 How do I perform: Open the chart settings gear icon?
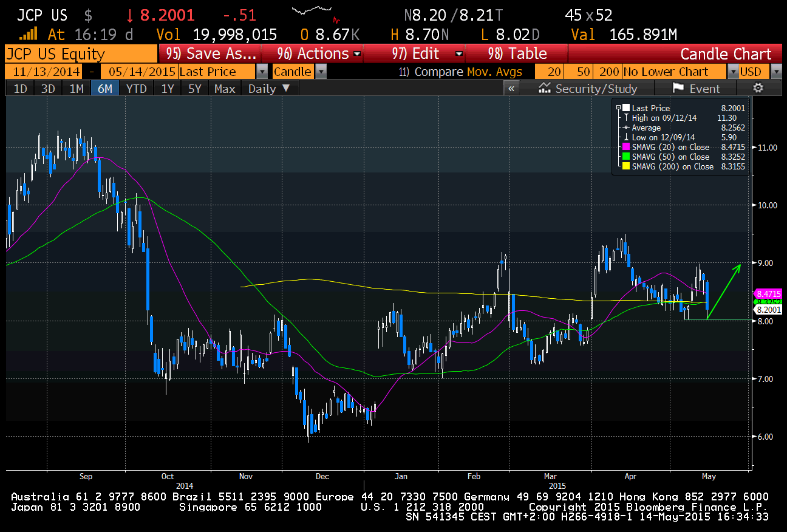tap(758, 89)
